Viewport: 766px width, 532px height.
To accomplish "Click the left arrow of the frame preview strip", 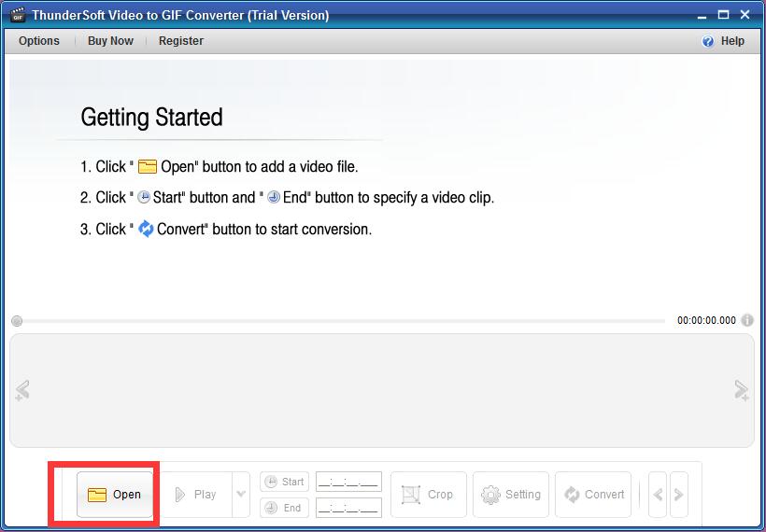I will tap(22, 390).
